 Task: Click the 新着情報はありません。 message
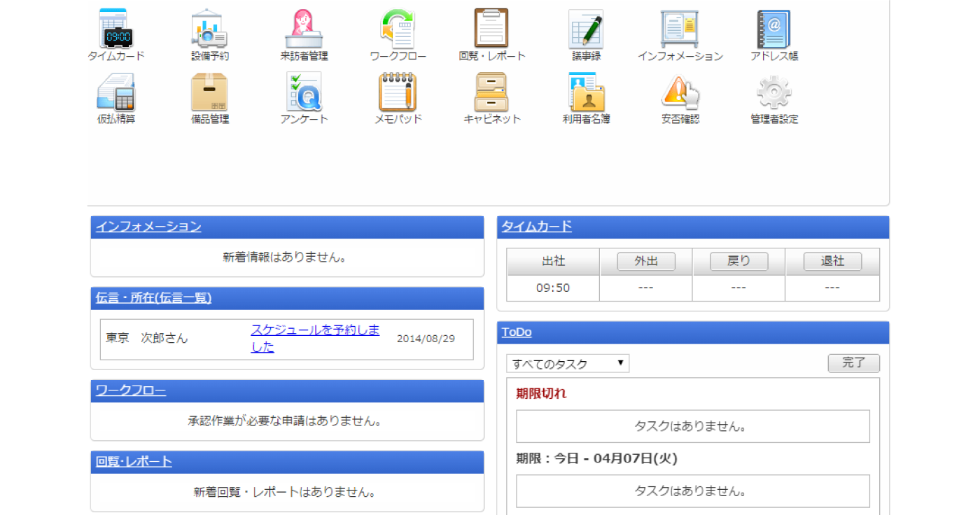tap(286, 257)
